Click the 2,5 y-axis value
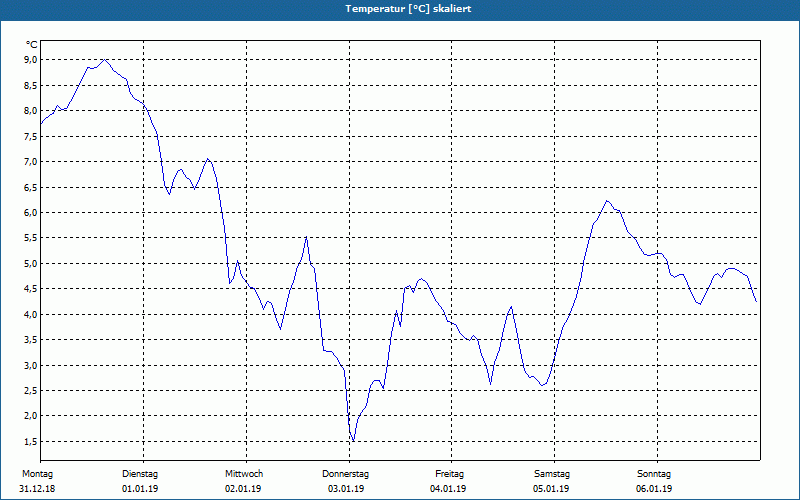The height and width of the screenshot is (500, 800). (x=31, y=390)
